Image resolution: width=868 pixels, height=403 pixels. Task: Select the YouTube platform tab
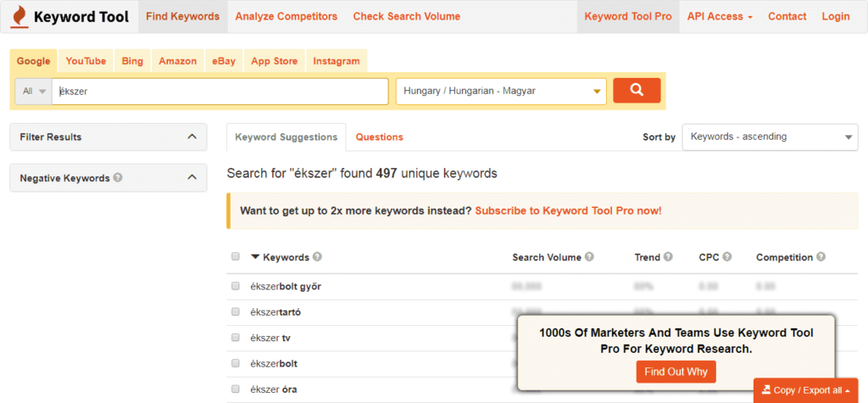[86, 61]
